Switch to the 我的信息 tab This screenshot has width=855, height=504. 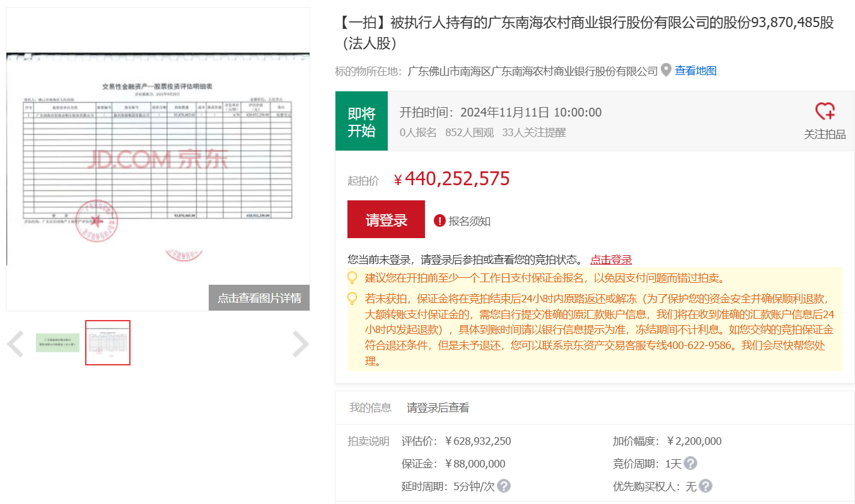tap(368, 408)
